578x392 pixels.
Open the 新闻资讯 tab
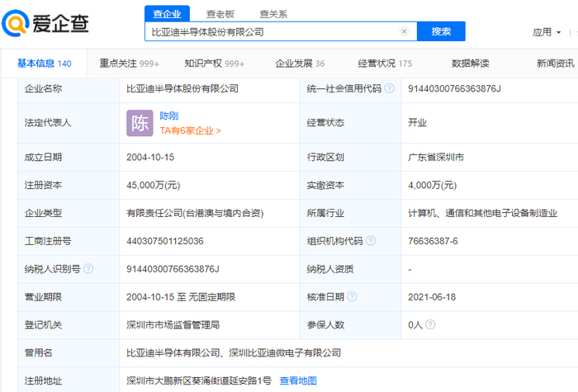[555, 64]
